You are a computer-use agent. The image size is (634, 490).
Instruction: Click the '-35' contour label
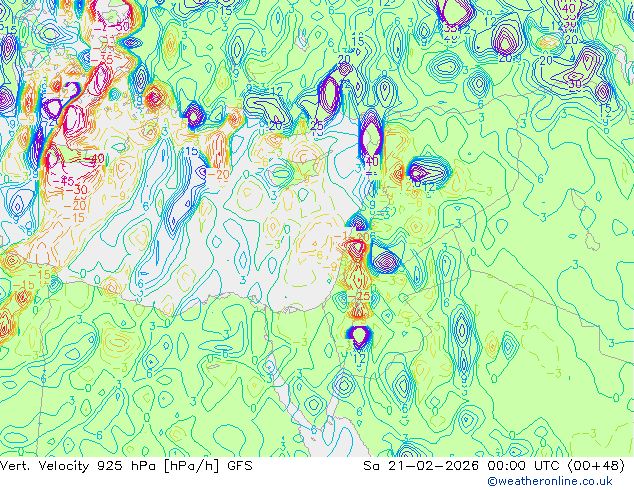click(x=101, y=59)
